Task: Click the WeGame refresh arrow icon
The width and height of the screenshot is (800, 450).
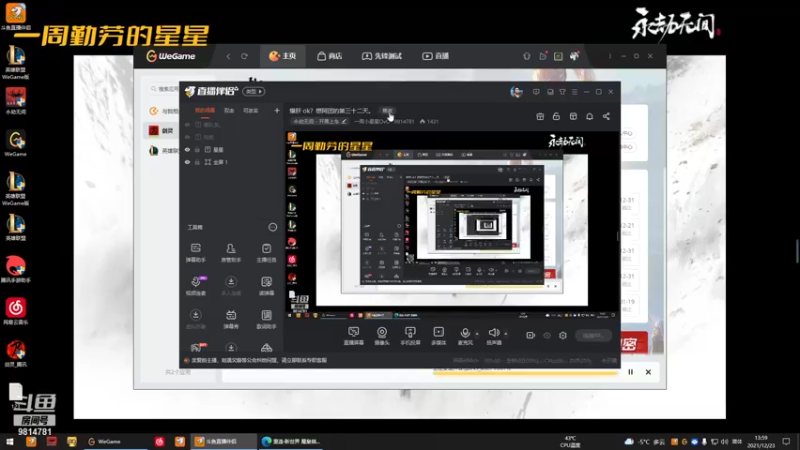Action: pos(244,56)
